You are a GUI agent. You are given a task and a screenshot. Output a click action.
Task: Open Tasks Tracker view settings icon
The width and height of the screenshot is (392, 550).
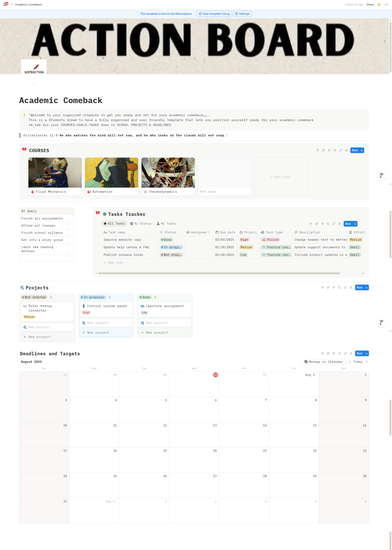[x=339, y=224]
